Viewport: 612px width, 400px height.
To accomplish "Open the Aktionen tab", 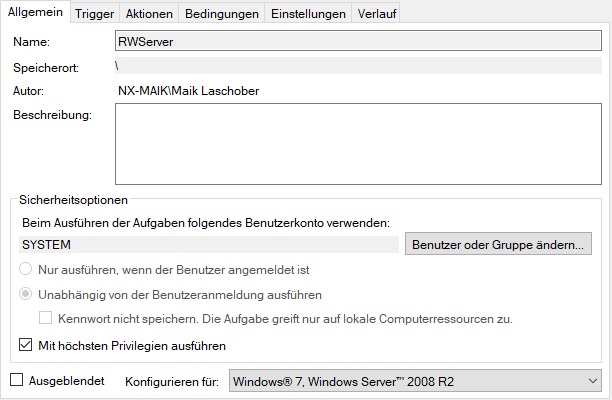I will (149, 13).
